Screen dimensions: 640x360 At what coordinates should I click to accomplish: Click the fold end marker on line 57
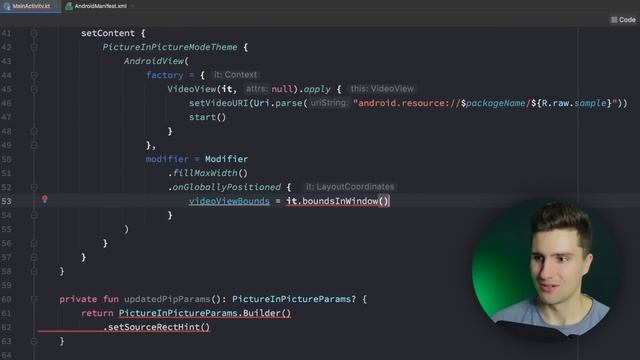34,257
